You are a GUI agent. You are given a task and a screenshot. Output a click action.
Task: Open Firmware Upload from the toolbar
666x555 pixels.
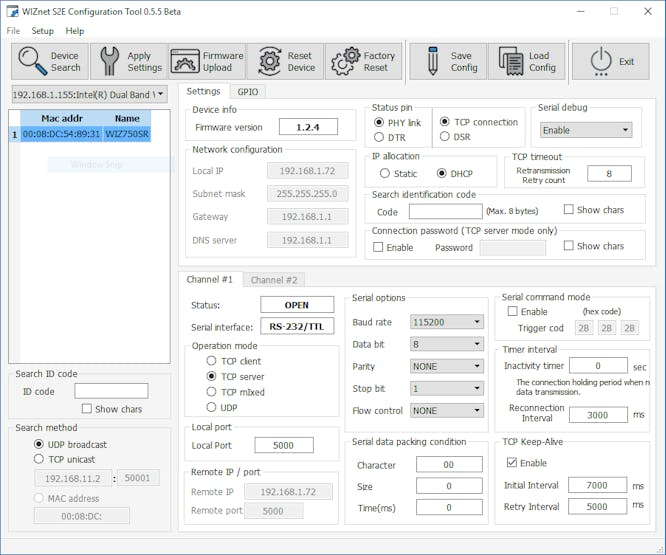pyautogui.click(x=187, y=62)
